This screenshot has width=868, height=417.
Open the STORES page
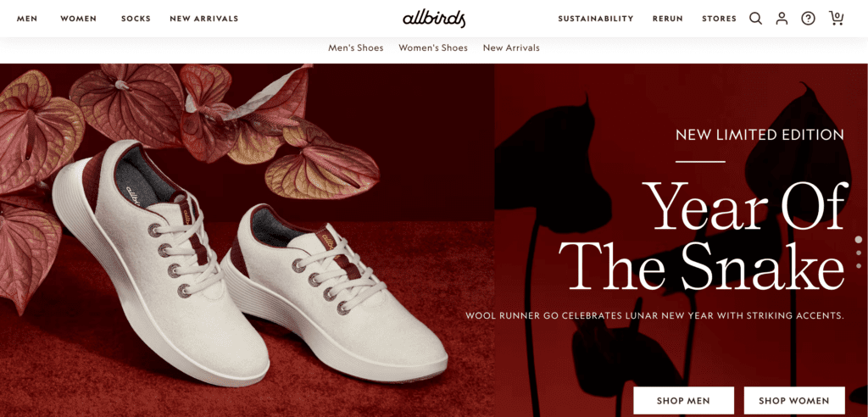click(719, 19)
